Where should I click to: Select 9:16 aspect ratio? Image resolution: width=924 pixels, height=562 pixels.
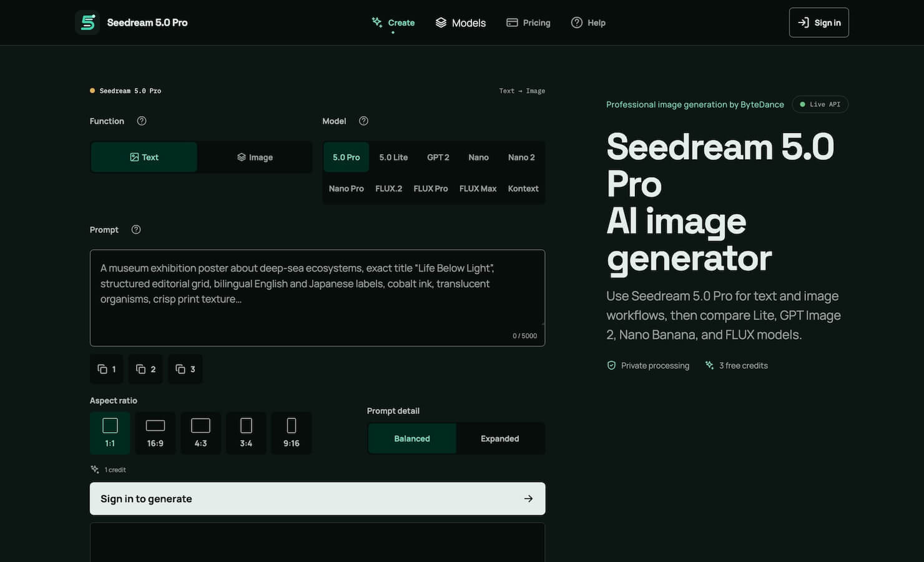pos(292,433)
